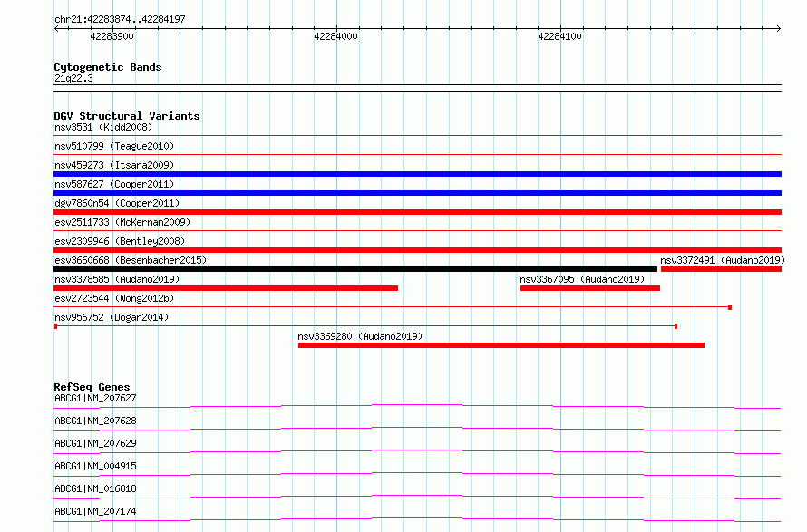The width and height of the screenshot is (807, 532).
Task: Click nsv3367095 (Audano2019) label
Action: (582, 279)
